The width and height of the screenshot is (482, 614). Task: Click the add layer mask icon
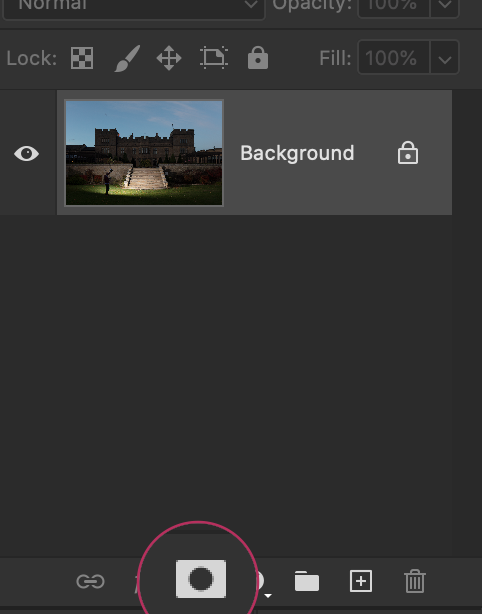point(201,579)
